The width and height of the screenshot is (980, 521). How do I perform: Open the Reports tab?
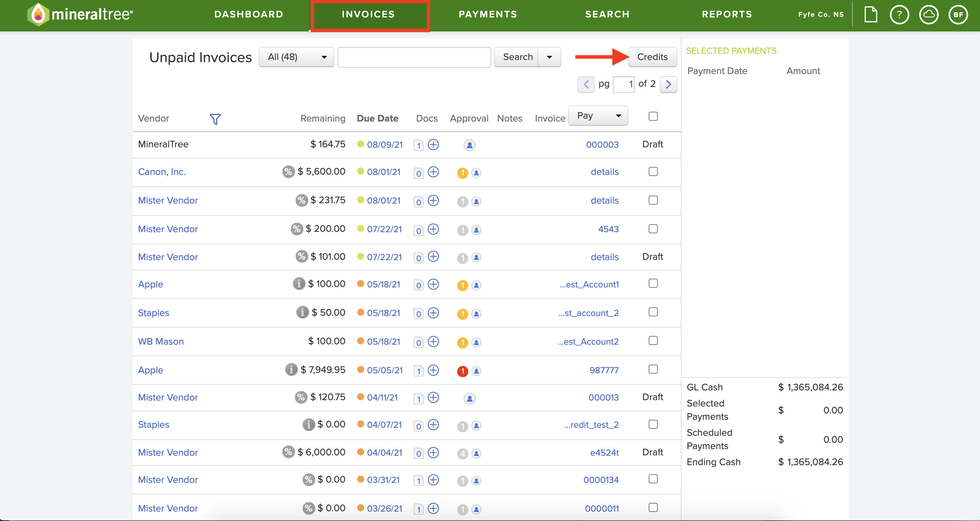click(x=727, y=14)
